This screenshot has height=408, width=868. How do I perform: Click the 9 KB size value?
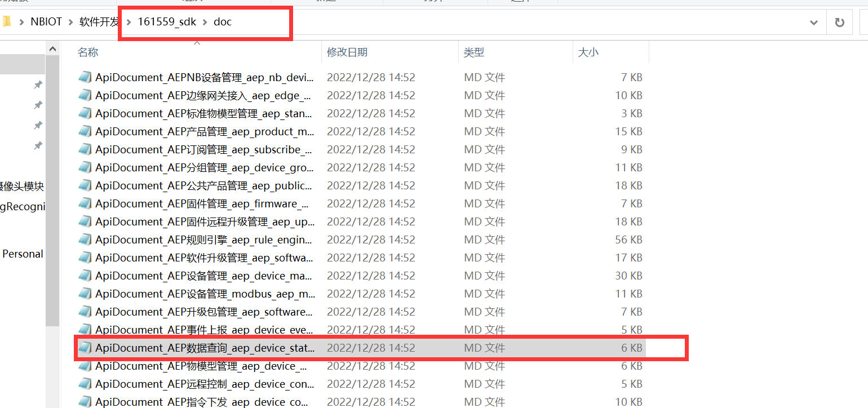[632, 149]
